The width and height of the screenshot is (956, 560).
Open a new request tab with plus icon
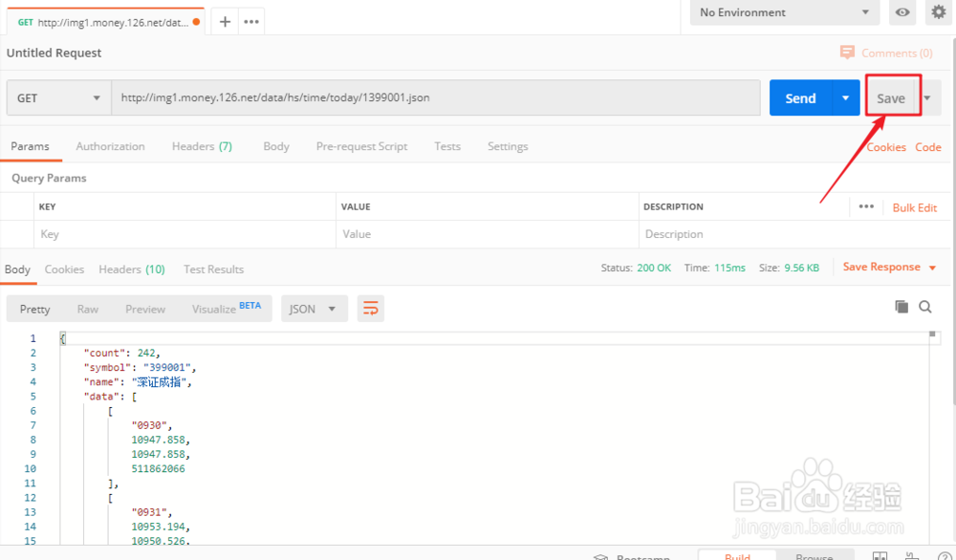point(225,22)
